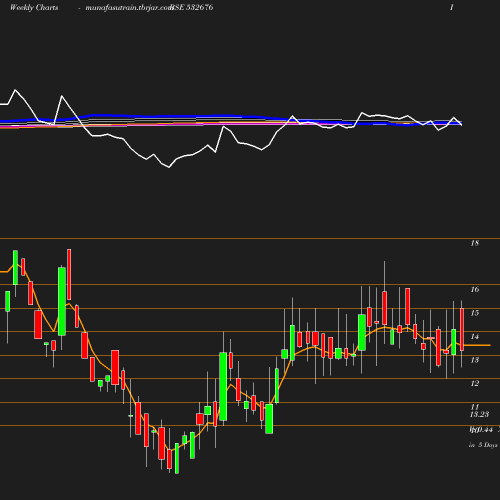Click the "Weekly Charts" title text
The width and height of the screenshot is (500, 500).
(34, 7)
